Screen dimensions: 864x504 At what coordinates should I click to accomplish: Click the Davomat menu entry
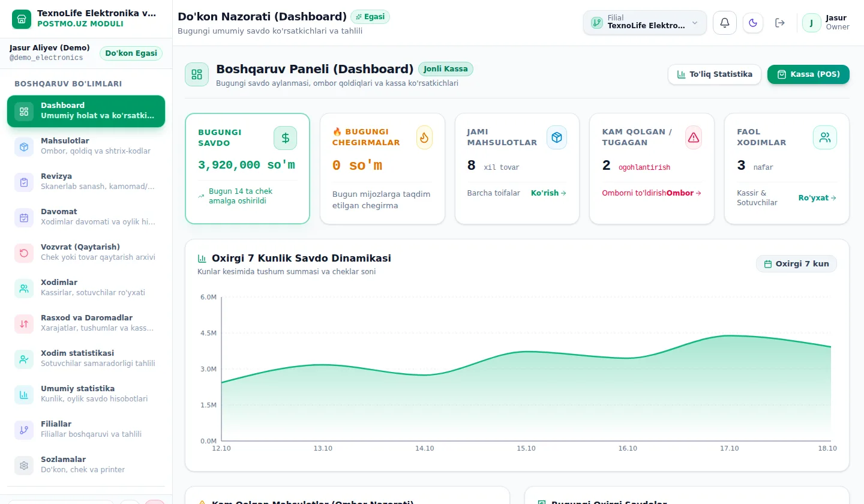coord(86,218)
